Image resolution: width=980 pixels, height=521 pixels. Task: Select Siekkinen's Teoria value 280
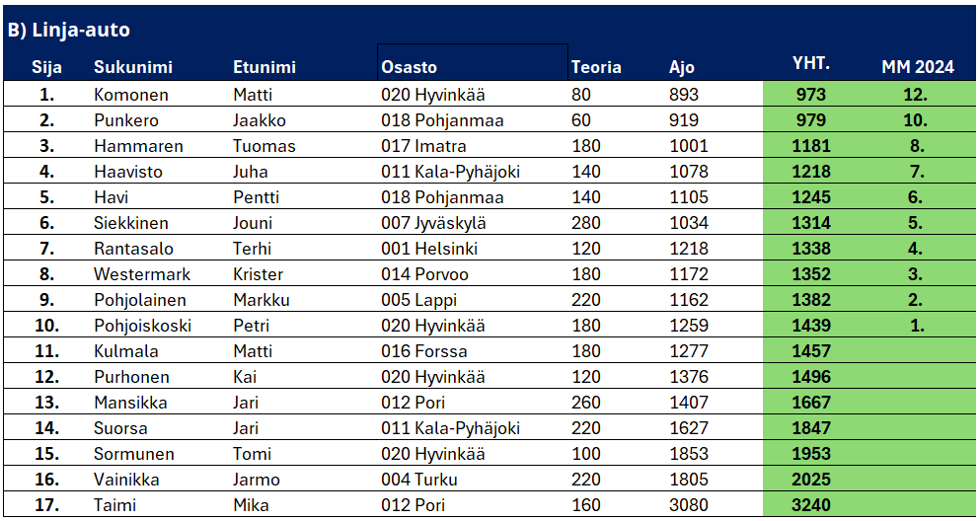point(586,223)
